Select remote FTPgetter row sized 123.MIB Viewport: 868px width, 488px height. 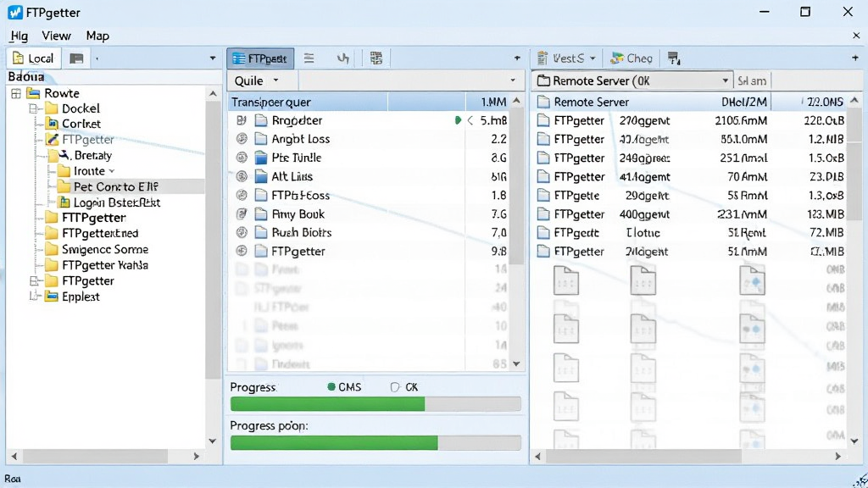pyautogui.click(x=690, y=214)
